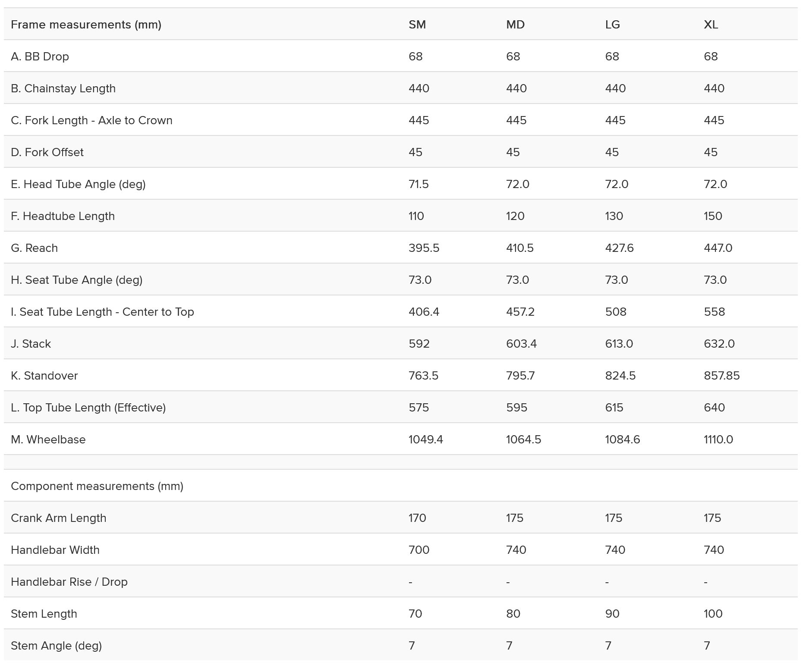Screen dimensions: 812x672
Task: Select the XL Standover value 857.85
Action: 721,376
